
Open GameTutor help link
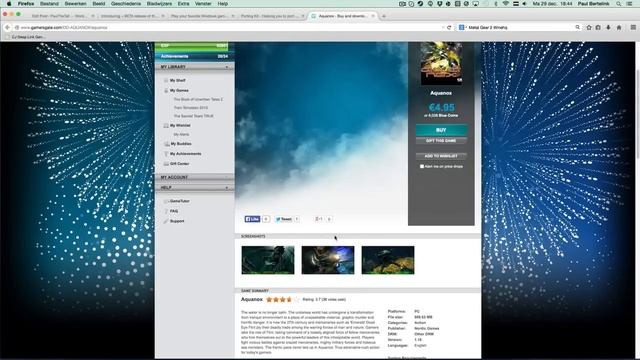tap(180, 201)
